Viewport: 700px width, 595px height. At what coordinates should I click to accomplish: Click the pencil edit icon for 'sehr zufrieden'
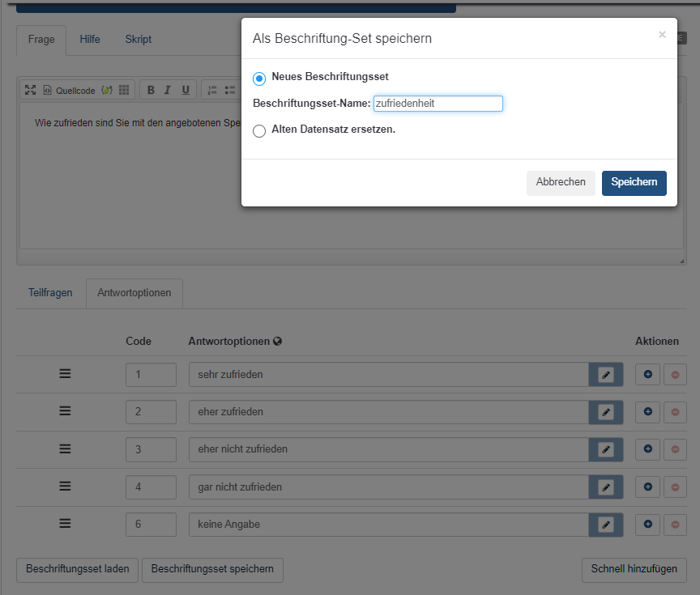(605, 375)
